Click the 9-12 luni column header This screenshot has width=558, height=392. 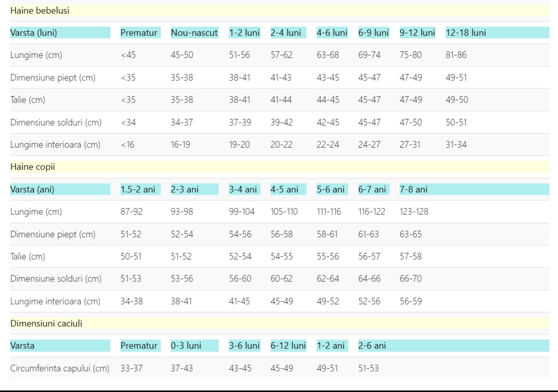click(x=417, y=33)
